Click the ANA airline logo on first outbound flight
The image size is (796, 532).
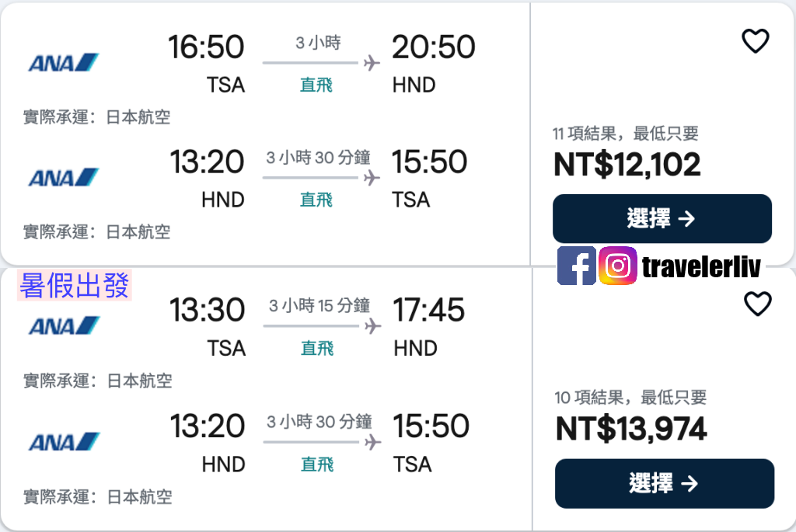click(x=62, y=62)
